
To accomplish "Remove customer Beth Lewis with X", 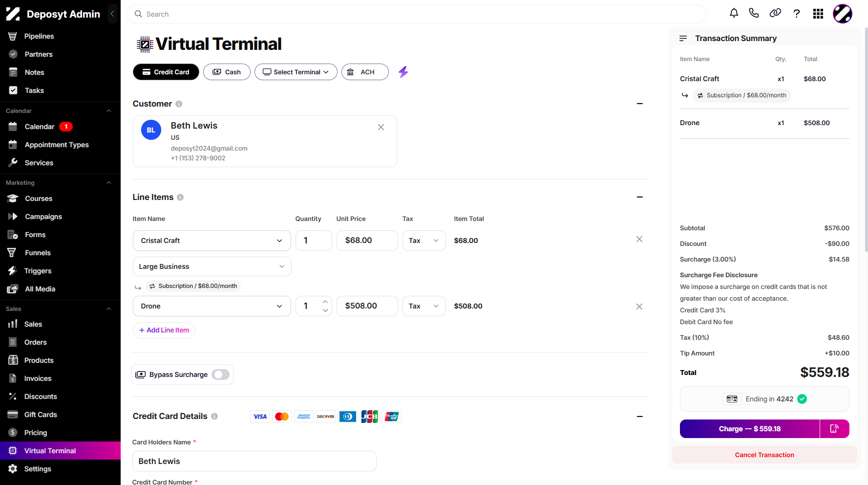I will (381, 127).
